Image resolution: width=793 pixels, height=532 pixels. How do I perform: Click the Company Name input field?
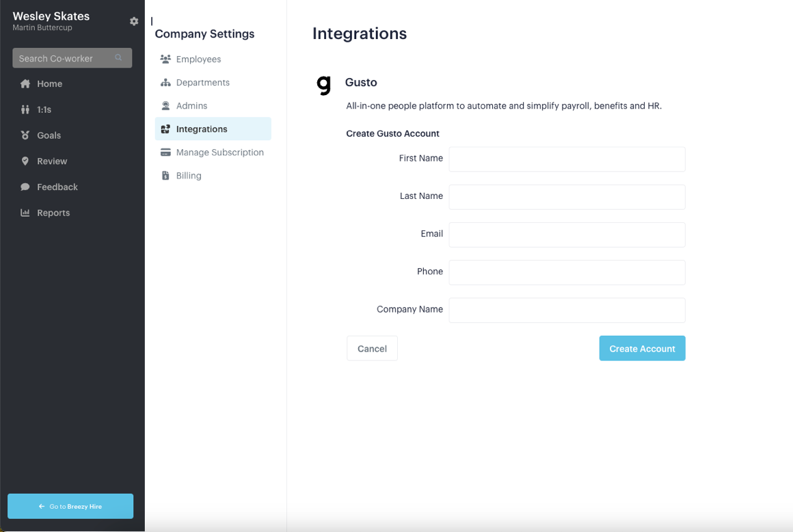[x=567, y=310]
